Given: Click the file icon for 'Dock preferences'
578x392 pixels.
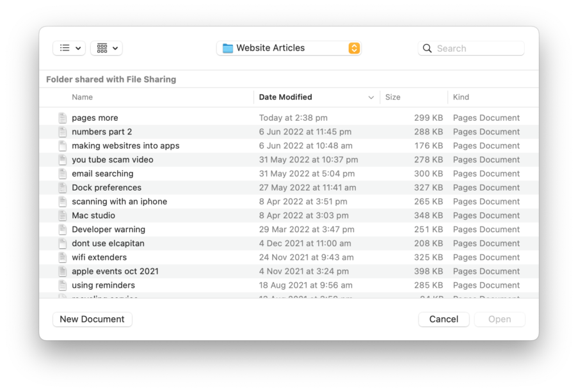Looking at the screenshot, I should coord(63,187).
